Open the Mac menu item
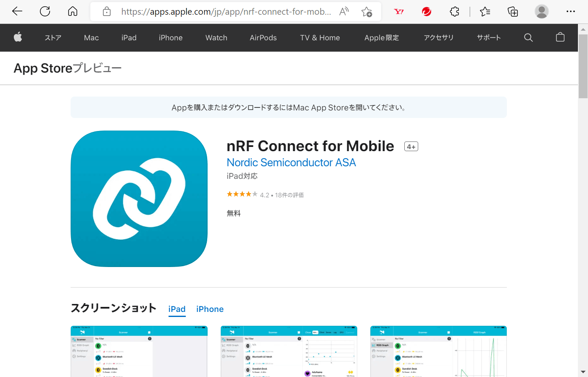This screenshot has height=377, width=588. [91, 38]
